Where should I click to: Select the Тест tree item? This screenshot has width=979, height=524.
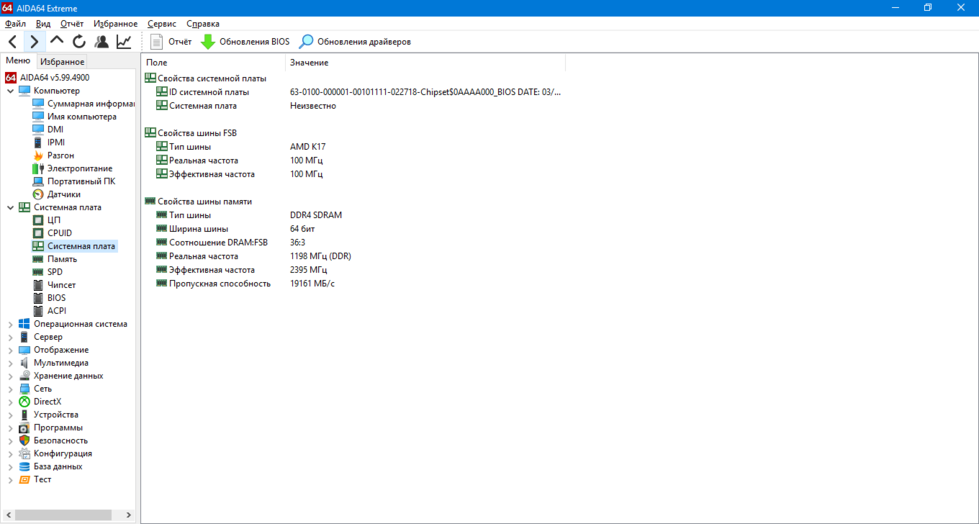[x=42, y=479]
